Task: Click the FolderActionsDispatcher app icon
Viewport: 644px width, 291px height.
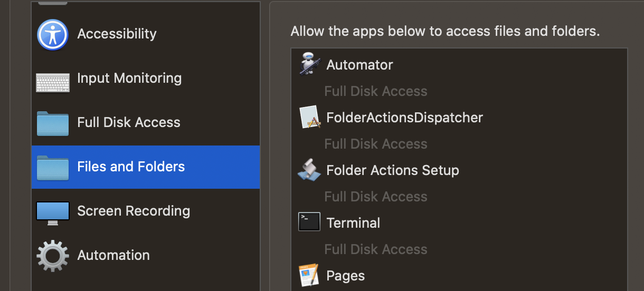Action: [x=309, y=117]
